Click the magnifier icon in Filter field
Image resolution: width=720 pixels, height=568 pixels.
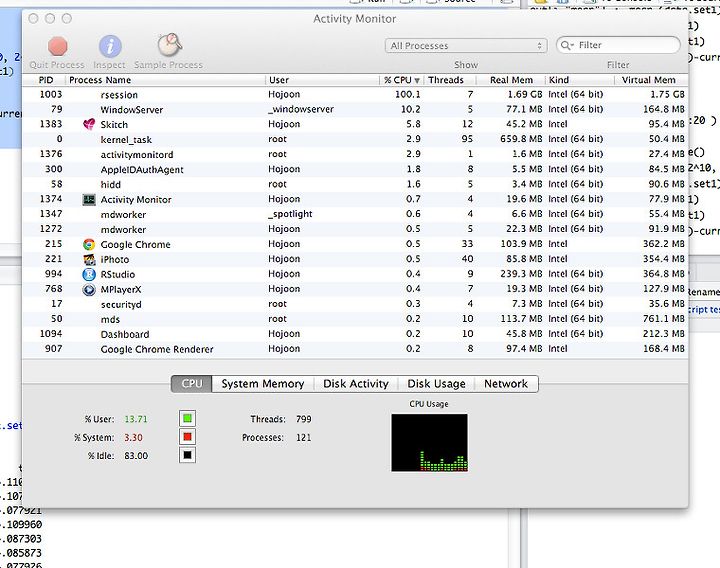[x=567, y=45]
